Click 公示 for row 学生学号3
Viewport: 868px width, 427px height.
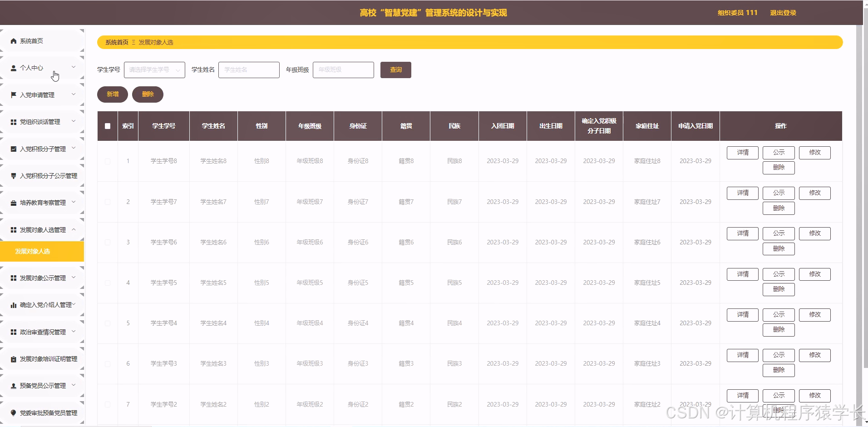pos(779,355)
